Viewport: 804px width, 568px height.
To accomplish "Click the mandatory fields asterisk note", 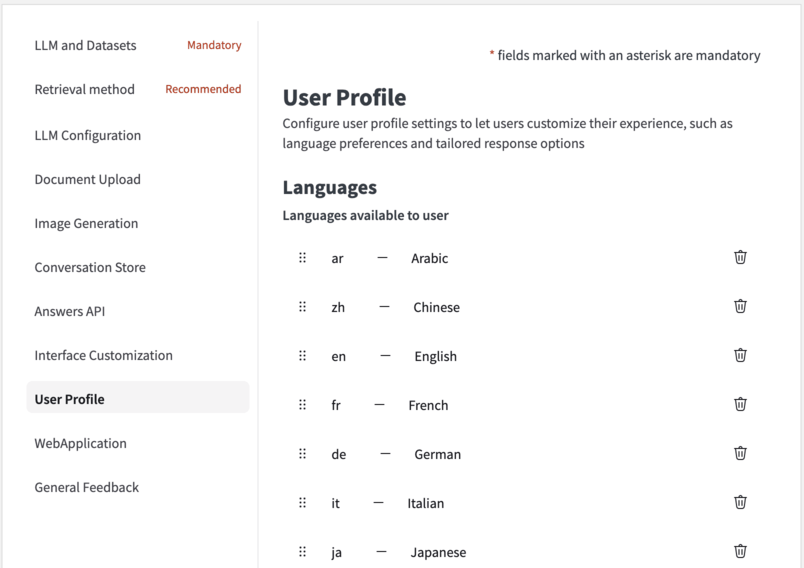I will point(625,55).
